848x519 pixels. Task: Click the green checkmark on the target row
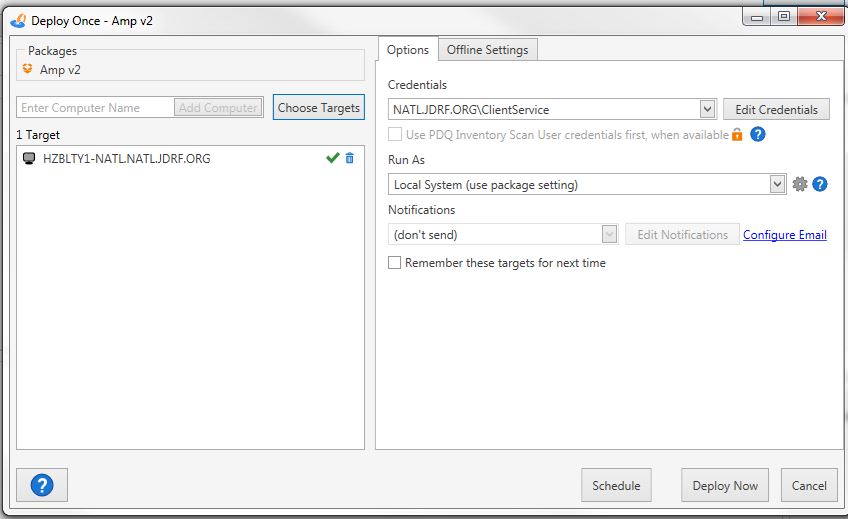tap(332, 158)
